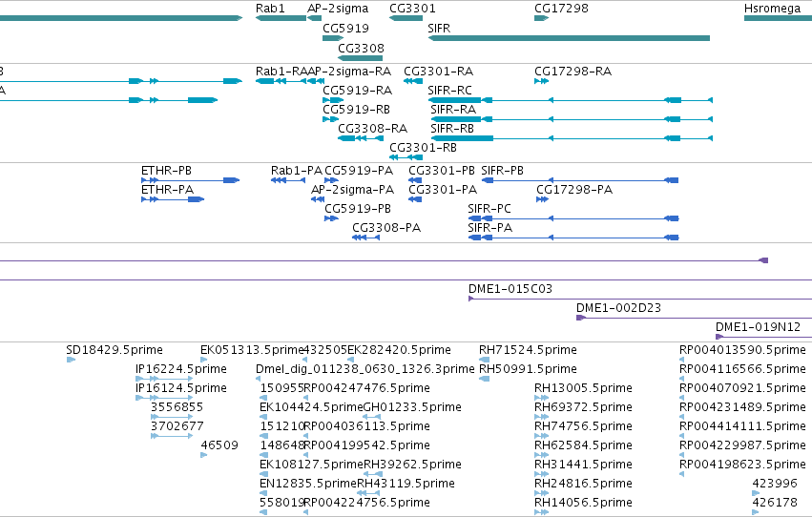Viewport: 812px width, 517px height.
Task: Click the top-track CG5919 gene label
Action: [x=345, y=28]
